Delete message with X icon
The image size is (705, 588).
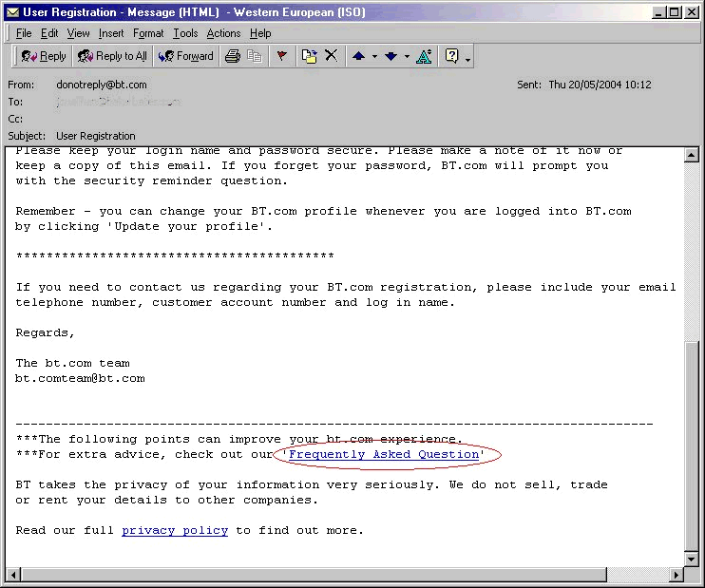tap(332, 56)
